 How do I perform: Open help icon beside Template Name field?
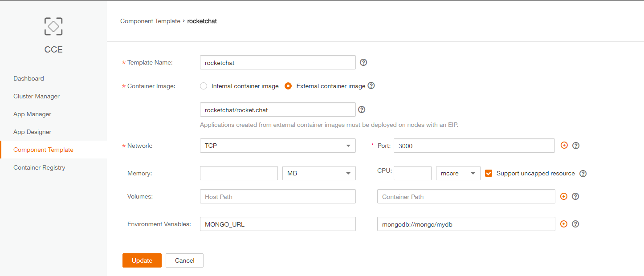363,62
